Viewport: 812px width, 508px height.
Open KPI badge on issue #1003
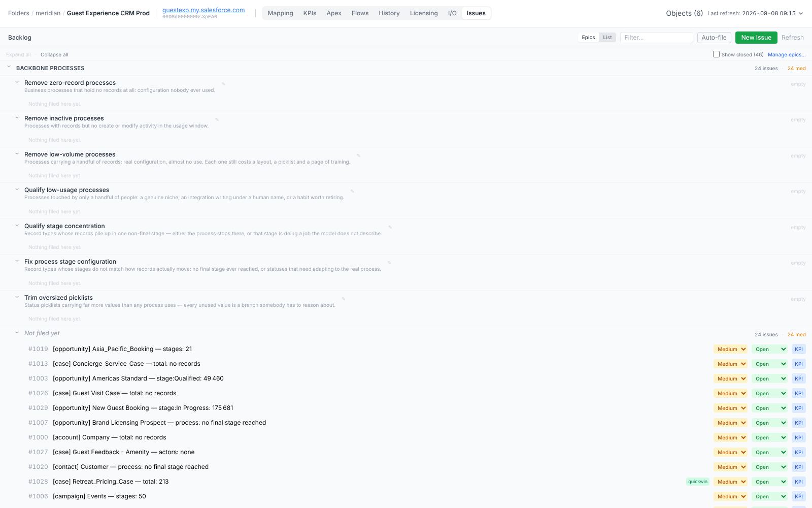799,378
